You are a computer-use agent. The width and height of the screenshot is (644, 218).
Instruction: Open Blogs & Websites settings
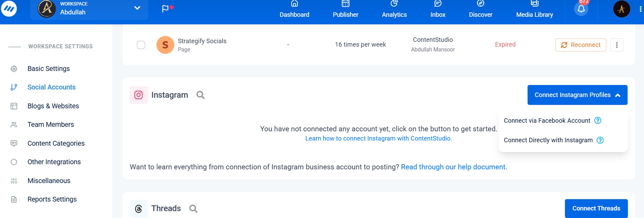(53, 106)
